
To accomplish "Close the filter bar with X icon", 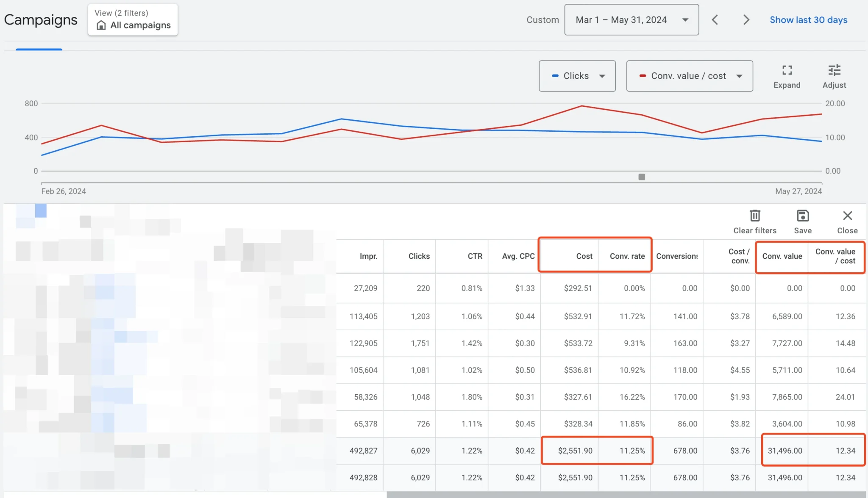I will click(x=847, y=216).
